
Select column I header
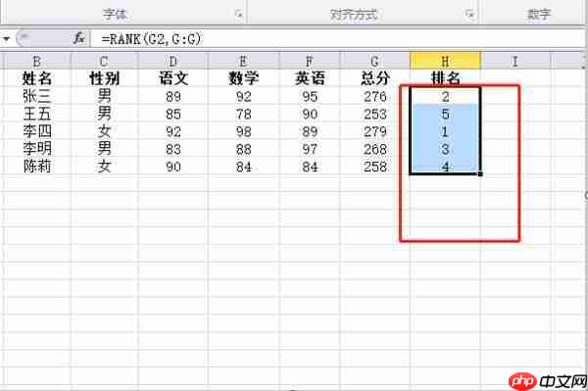coord(515,61)
